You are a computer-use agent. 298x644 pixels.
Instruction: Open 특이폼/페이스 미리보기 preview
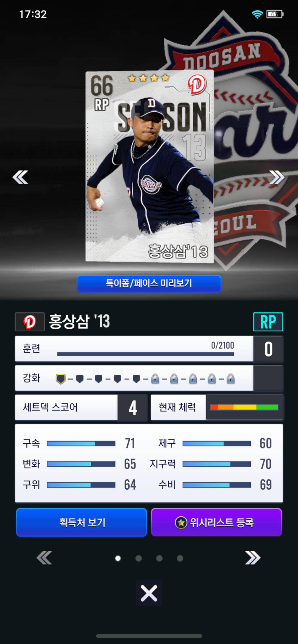[149, 284]
